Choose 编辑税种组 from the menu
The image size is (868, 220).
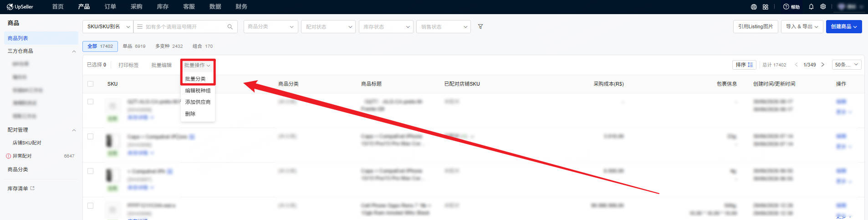[198, 91]
